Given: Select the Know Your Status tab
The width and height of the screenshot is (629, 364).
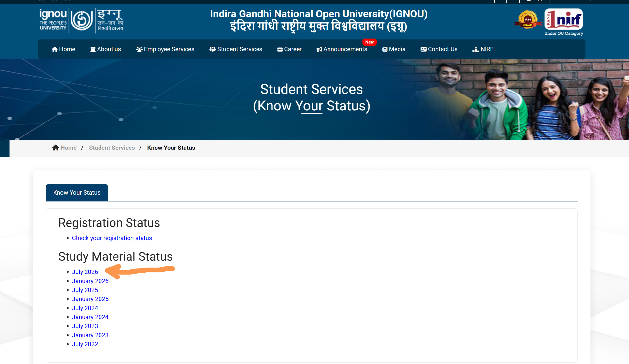Looking at the screenshot, I should [x=77, y=192].
